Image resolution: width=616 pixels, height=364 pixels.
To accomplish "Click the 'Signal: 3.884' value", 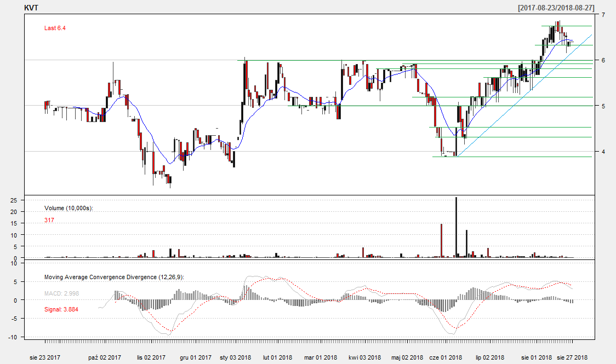I will [x=61, y=309].
